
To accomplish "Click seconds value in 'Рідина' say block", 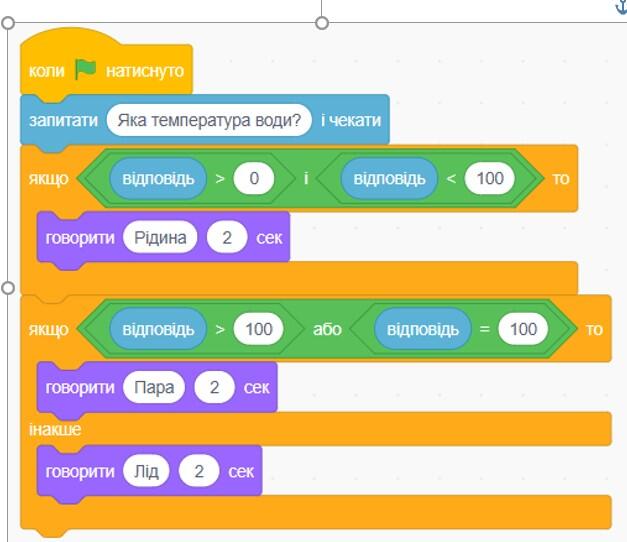I will pos(227,238).
